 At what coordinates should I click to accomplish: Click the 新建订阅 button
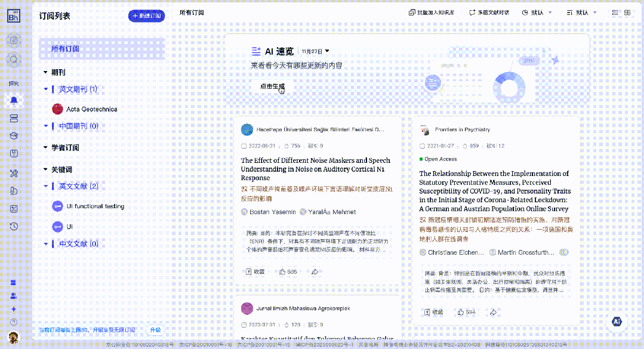[146, 16]
